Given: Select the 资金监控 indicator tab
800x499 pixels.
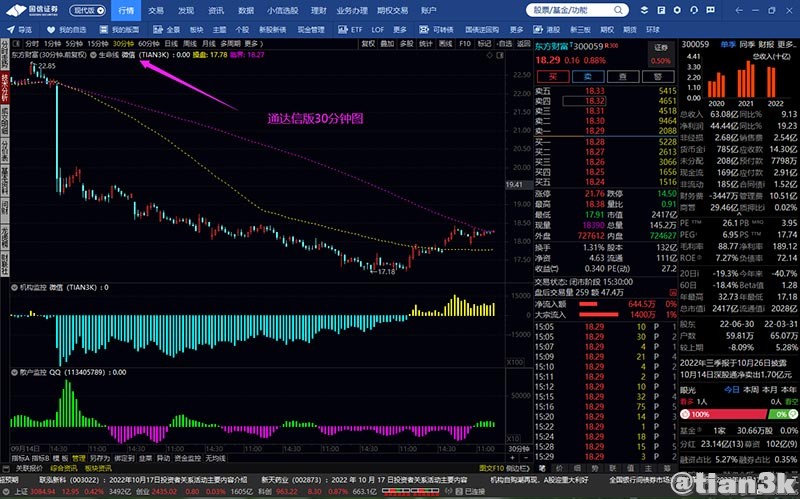Looking at the screenshot, I should [x=188, y=458].
